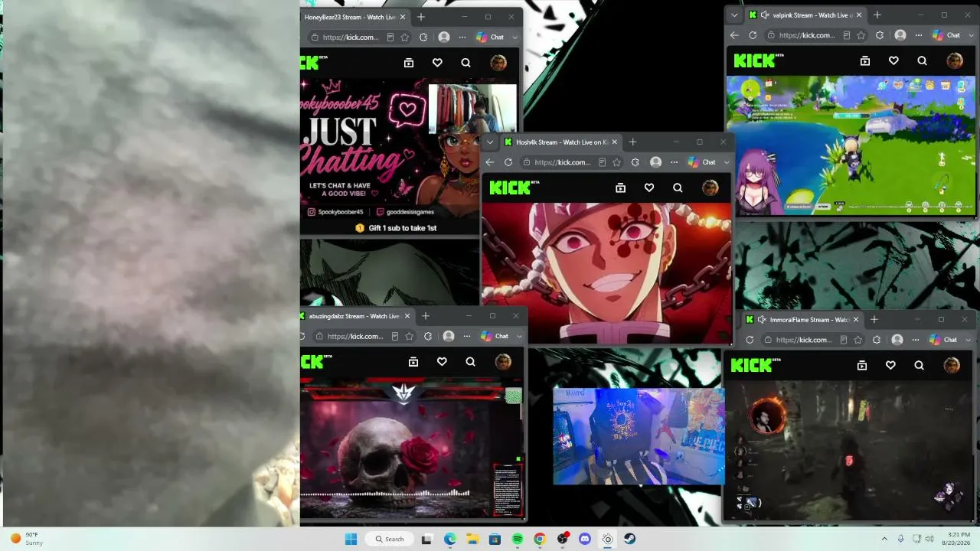
Task: Open the Browse play-box icon in HoneyBear23 window
Action: (x=409, y=63)
